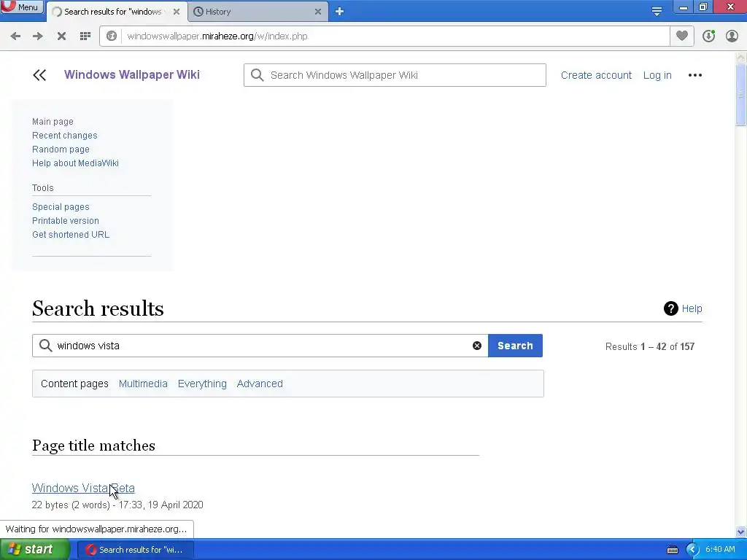Image resolution: width=747 pixels, height=560 pixels.
Task: Click the 6:40 AM system clock
Action: [x=720, y=550]
